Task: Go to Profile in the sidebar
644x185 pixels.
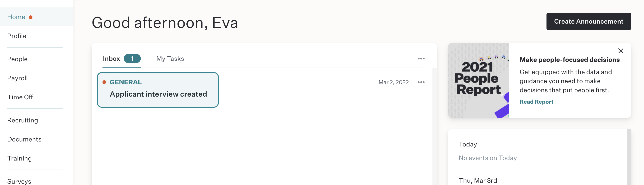Action: [17, 36]
